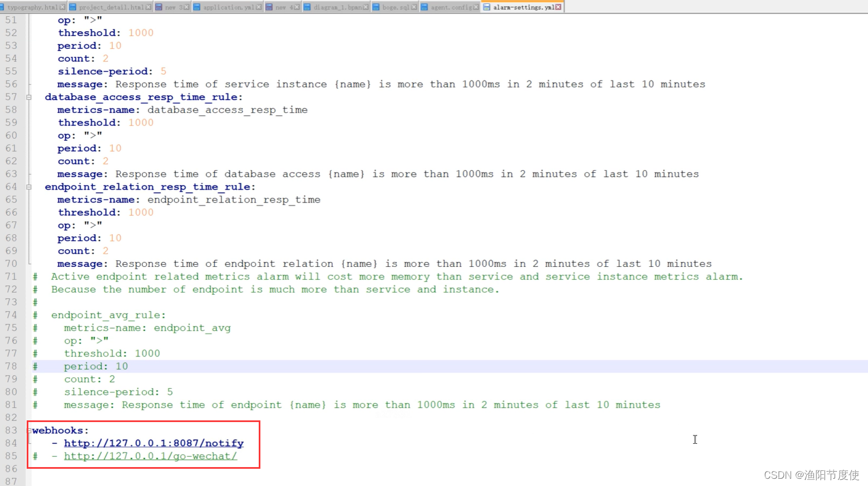The image size is (868, 486).
Task: Click the save icon on diagram_1.bpmn tab
Action: [x=307, y=7]
